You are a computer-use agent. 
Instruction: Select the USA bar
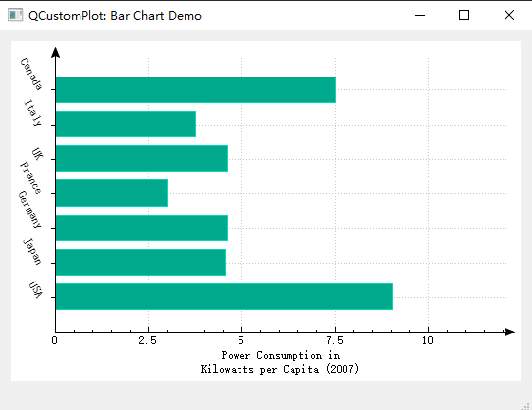tap(224, 297)
